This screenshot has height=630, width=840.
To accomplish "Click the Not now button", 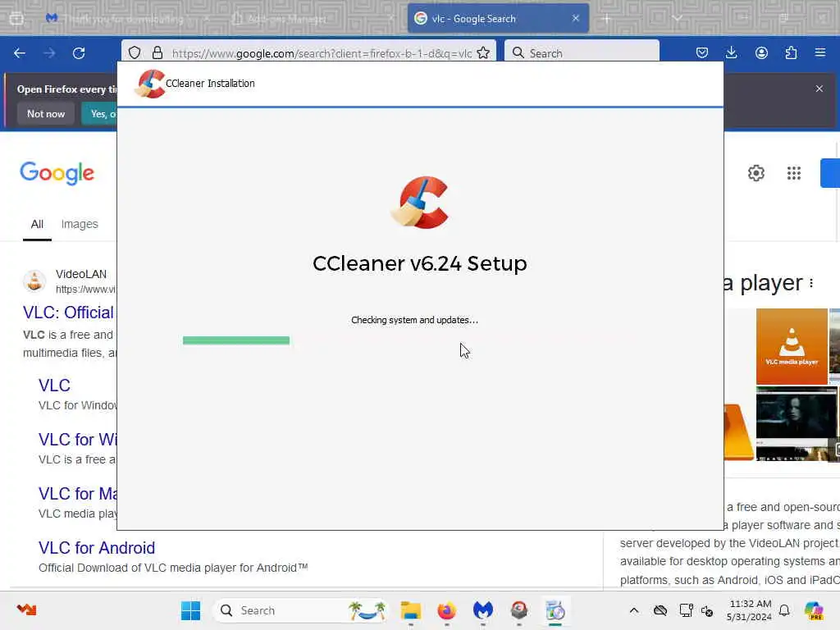I will pos(46,113).
